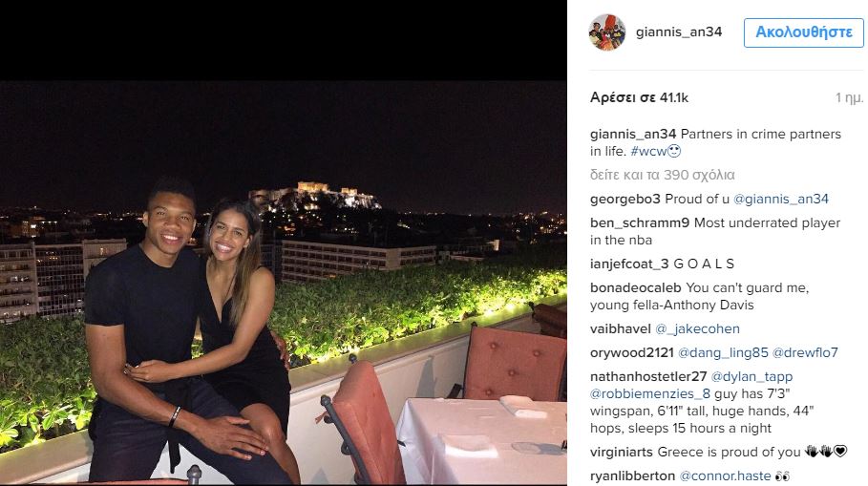This screenshot has height=486, width=868.
Task: View the 41.1k likes count
Action: 639,98
